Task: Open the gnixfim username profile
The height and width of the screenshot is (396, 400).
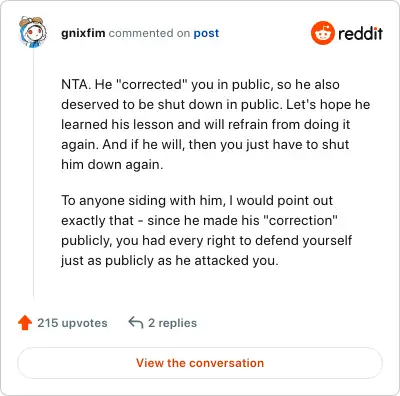Action: point(83,33)
